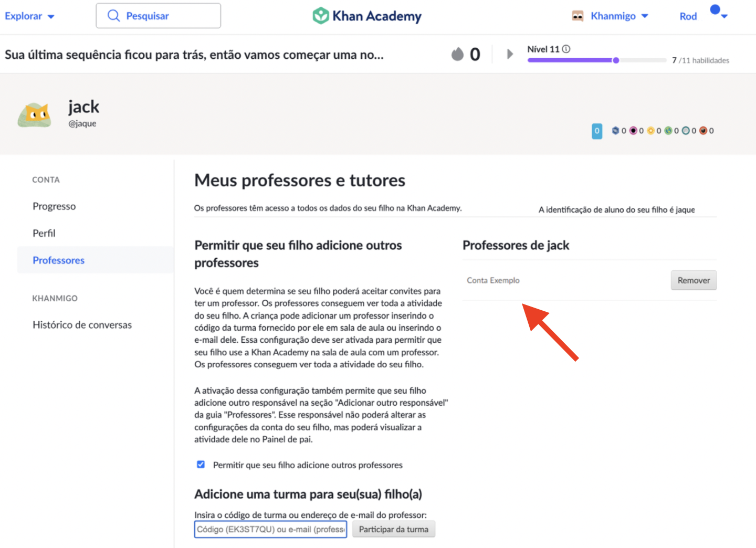Click the Participar da turma button

[394, 529]
